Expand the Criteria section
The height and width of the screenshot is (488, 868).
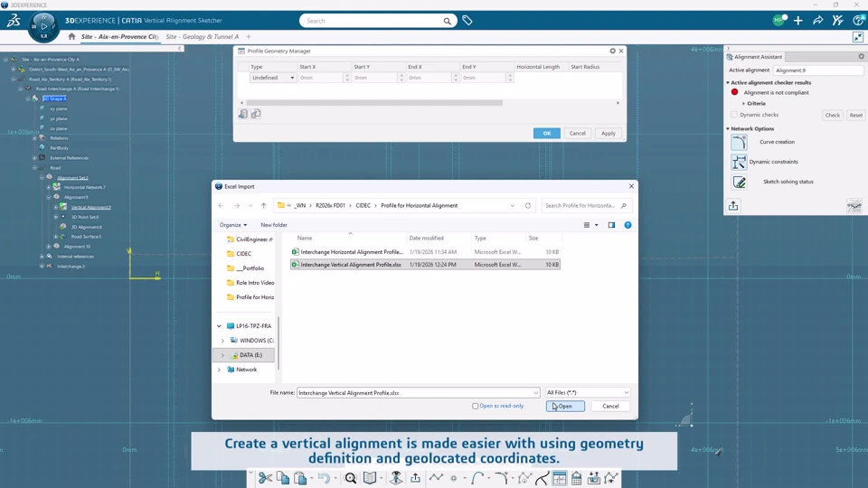744,103
